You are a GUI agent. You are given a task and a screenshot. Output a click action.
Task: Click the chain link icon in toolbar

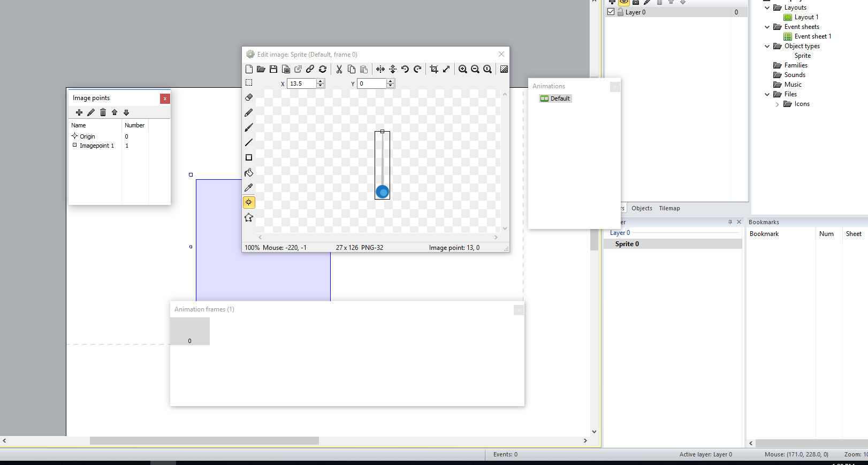(310, 69)
